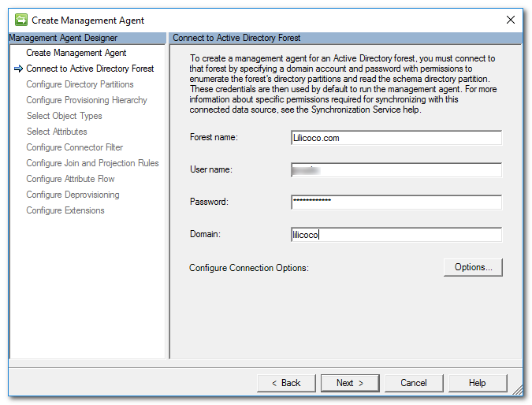Close the Create Management Agent dialog
This screenshot has width=532, height=405.
[510, 20]
